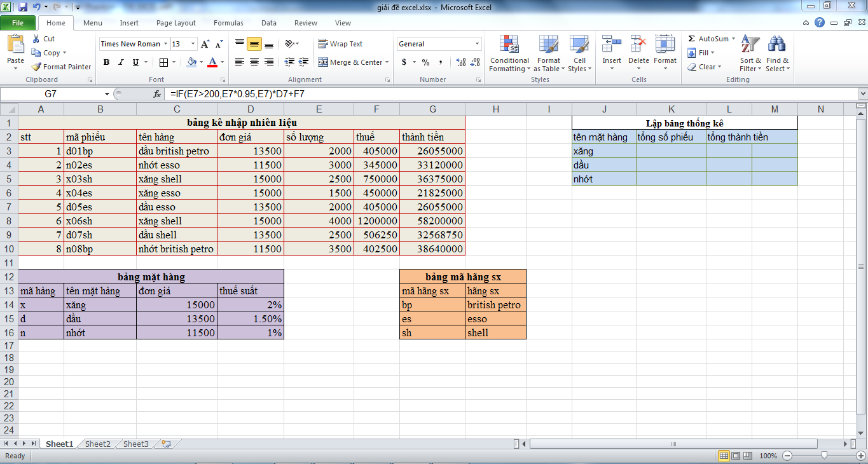Open the font name dropdown Times New Roman
This screenshot has height=464, width=868.
click(165, 44)
